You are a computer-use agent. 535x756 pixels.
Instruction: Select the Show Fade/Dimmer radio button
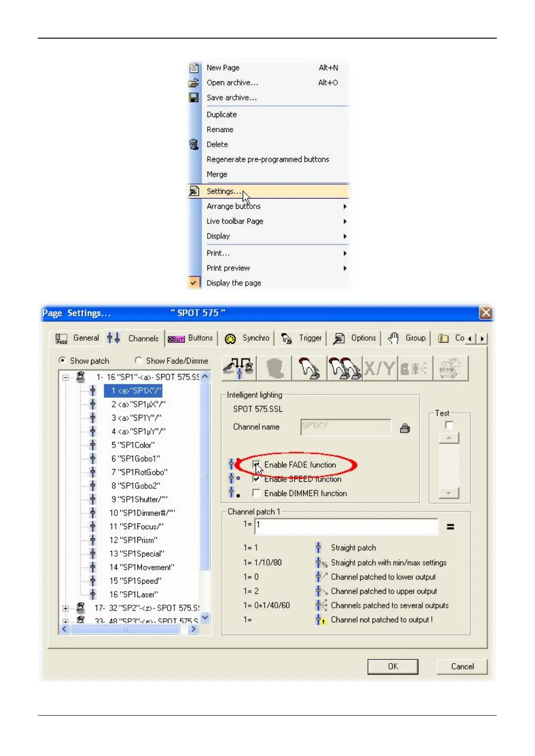(x=138, y=360)
